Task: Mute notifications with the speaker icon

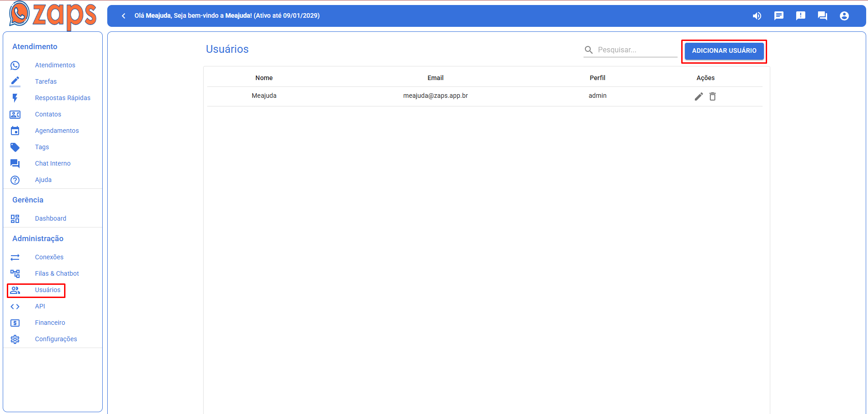Action: pos(757,16)
